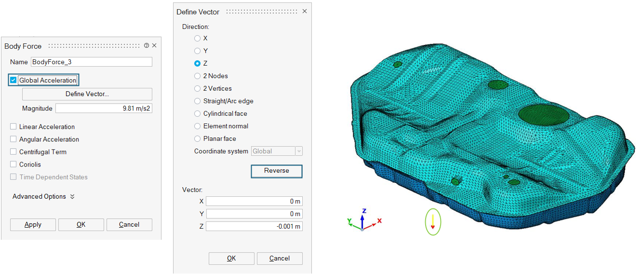Select Y direction radio button
644x274 pixels.
point(197,51)
